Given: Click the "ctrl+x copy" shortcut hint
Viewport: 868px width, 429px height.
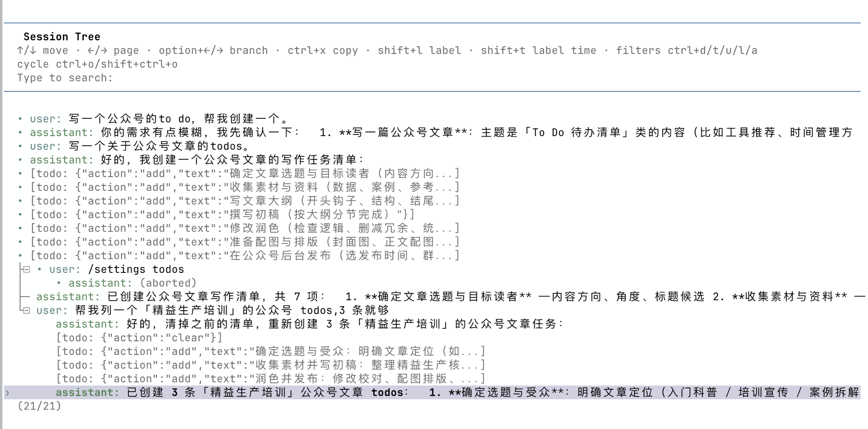Looking at the screenshot, I should pos(323,51).
